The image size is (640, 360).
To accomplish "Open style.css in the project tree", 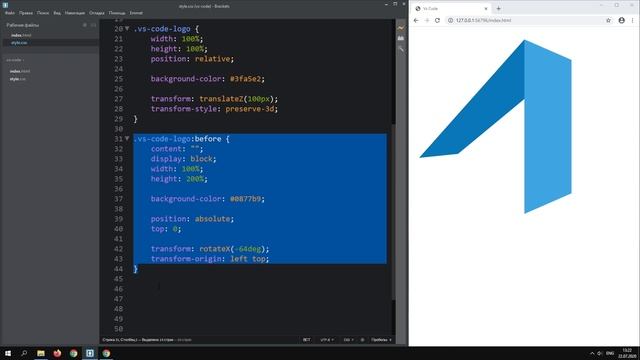I will point(18,79).
